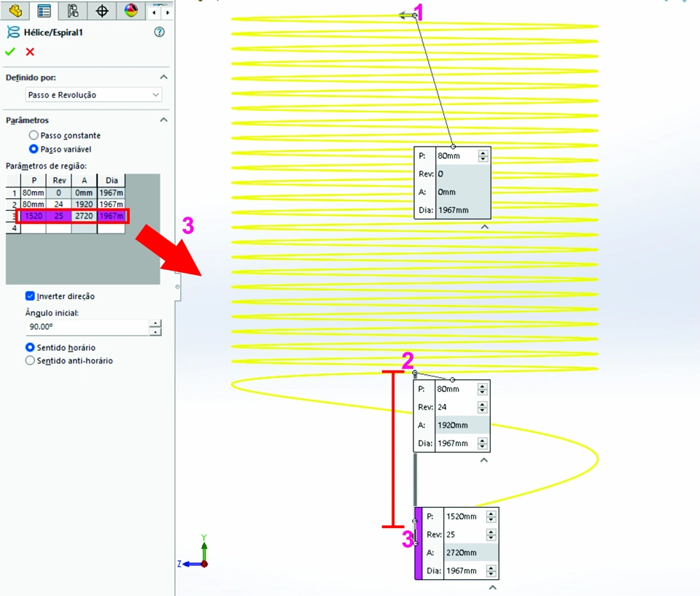Collapse callout 1 with its chevron

click(485, 227)
